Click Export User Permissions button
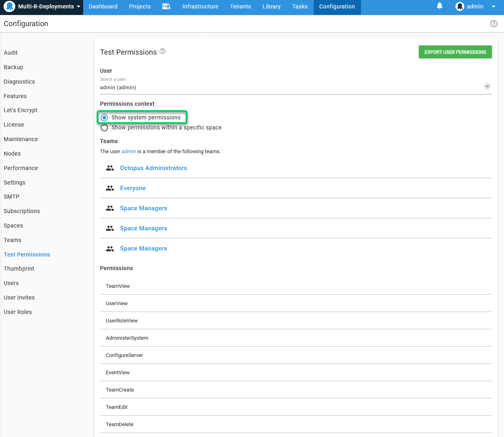The width and height of the screenshot is (504, 437). point(455,52)
